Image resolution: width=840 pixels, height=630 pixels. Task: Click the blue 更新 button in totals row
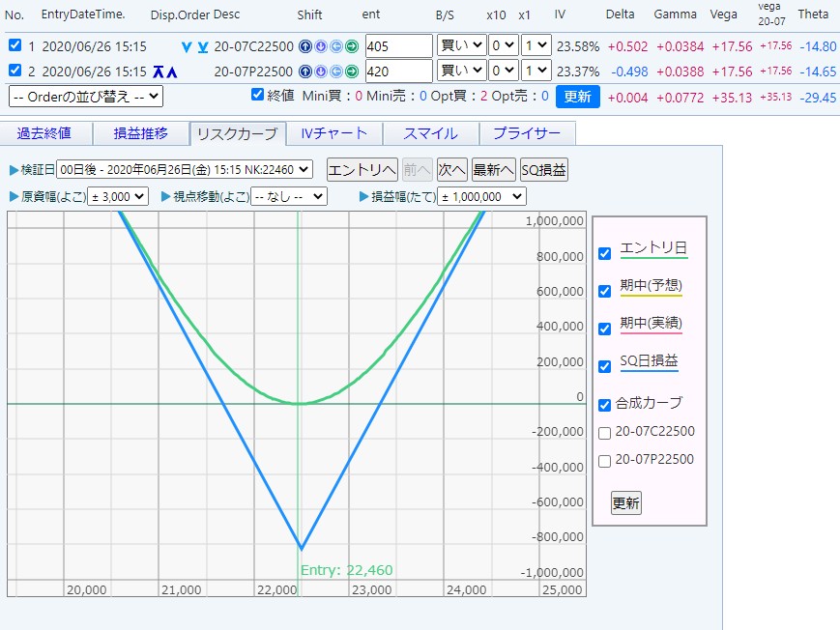coord(577,97)
